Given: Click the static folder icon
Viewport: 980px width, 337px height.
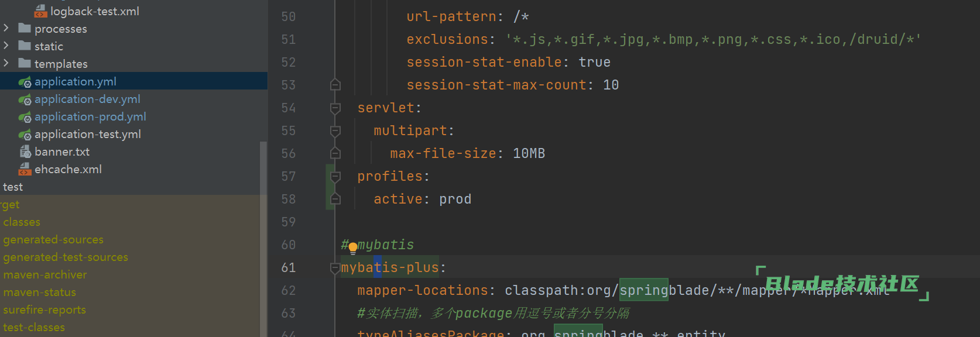Looking at the screenshot, I should pyautogui.click(x=25, y=46).
